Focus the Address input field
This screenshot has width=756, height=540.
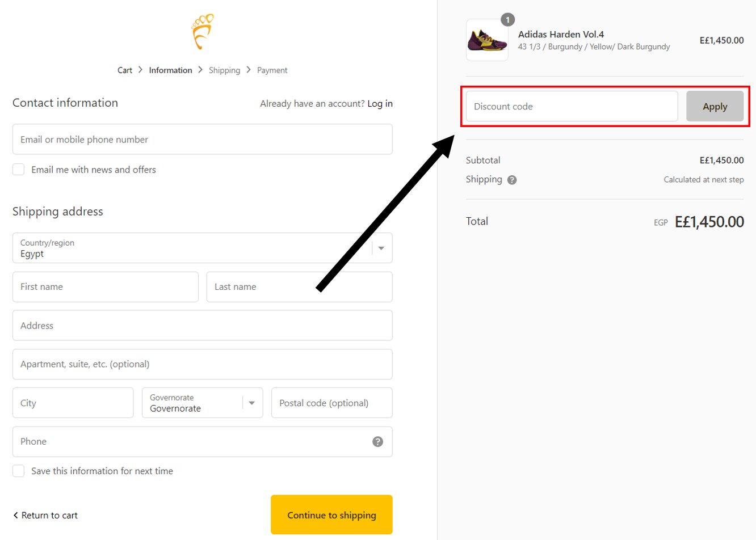point(203,325)
